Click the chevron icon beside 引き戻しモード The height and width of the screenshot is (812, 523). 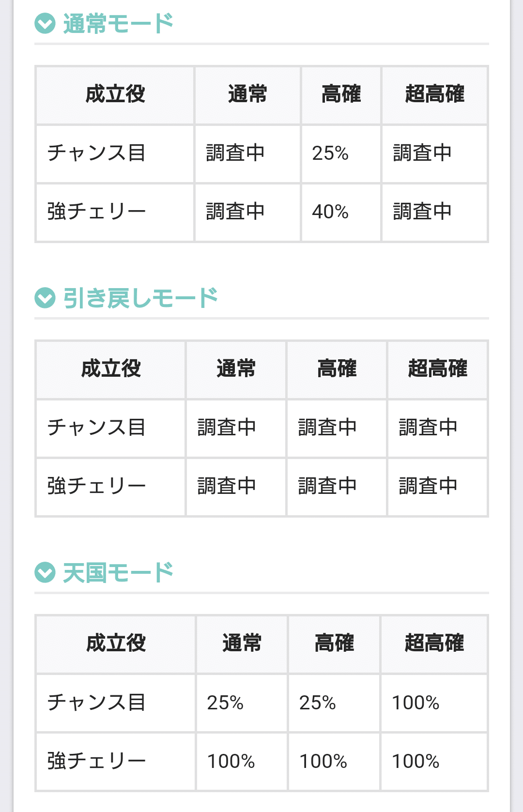pyautogui.click(x=45, y=298)
